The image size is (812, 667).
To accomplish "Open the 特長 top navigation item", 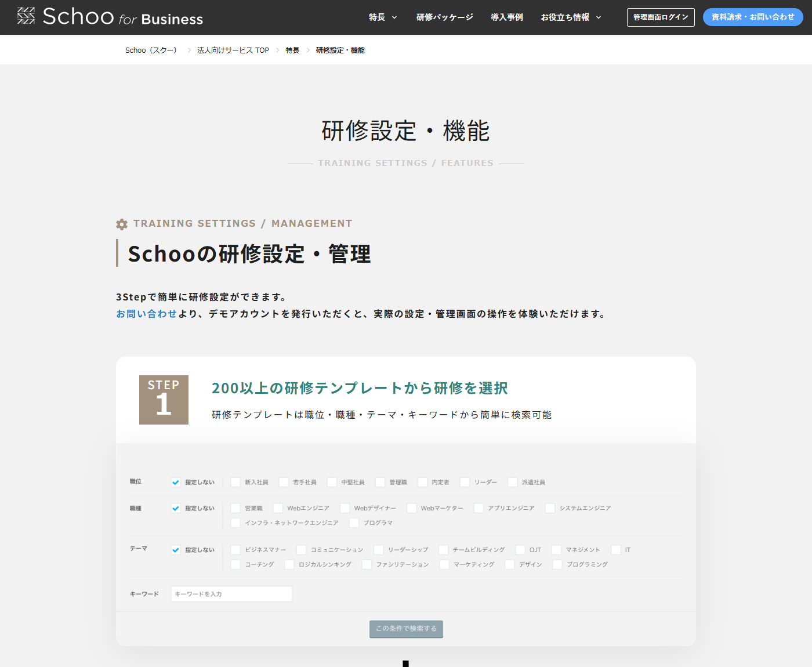I will tap(377, 17).
